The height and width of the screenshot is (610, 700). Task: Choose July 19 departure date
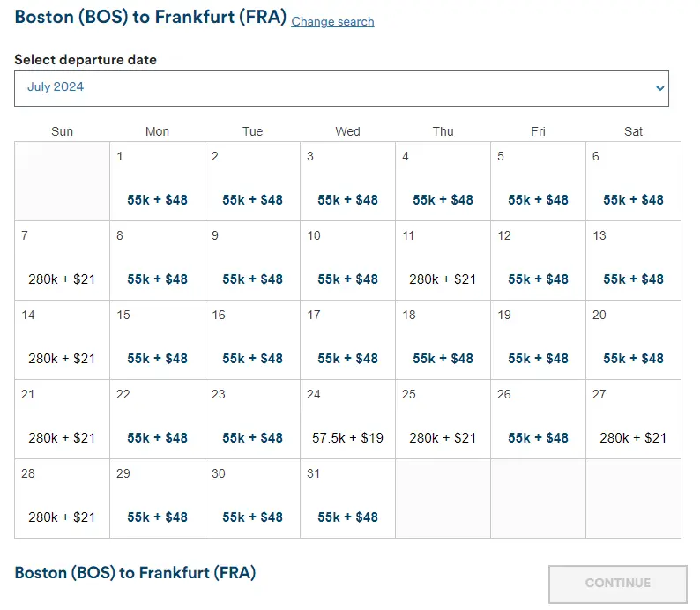pos(538,340)
